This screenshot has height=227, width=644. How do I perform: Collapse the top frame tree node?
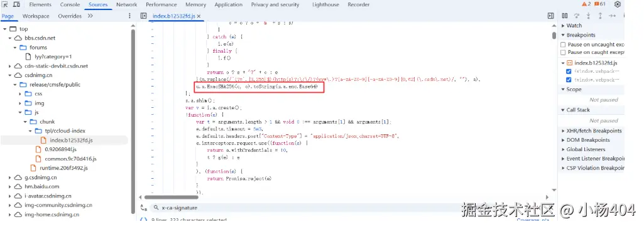(x=4, y=29)
